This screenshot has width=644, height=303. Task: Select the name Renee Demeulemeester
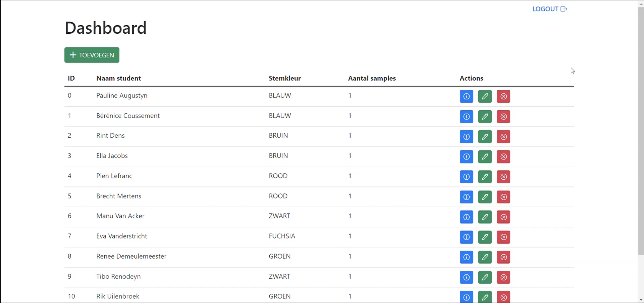[131, 256]
